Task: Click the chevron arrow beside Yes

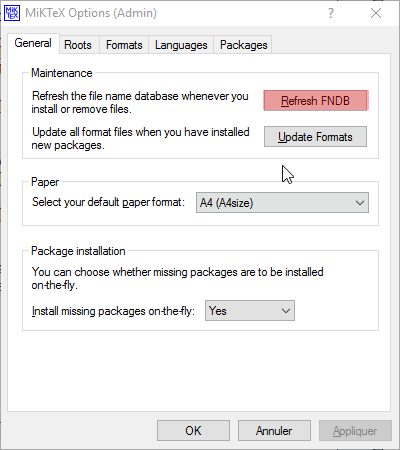Action: point(286,311)
